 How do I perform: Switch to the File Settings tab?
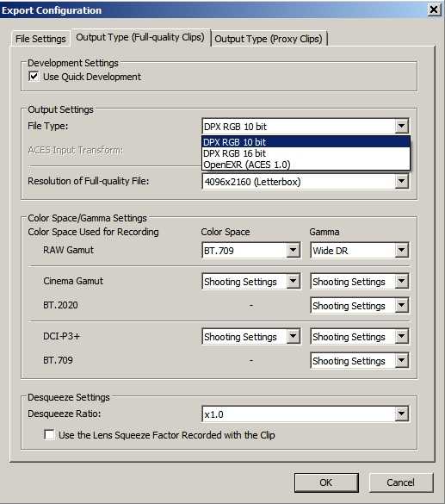click(40, 39)
